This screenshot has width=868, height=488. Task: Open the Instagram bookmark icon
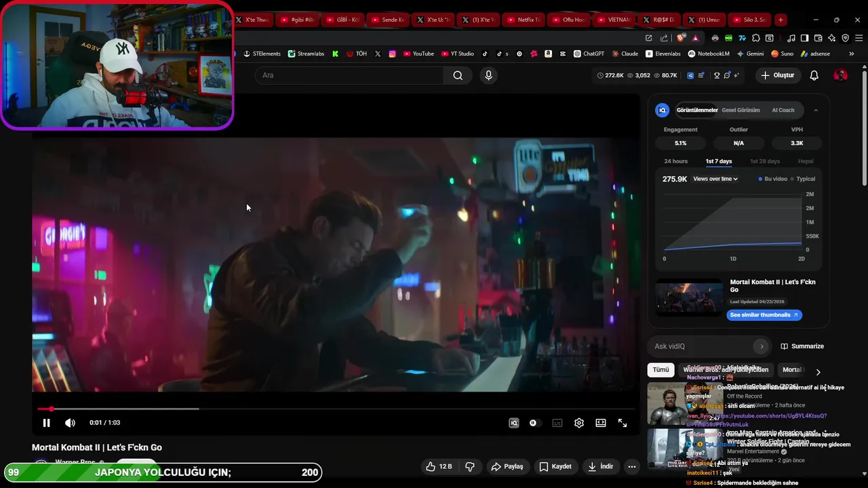pyautogui.click(x=392, y=54)
